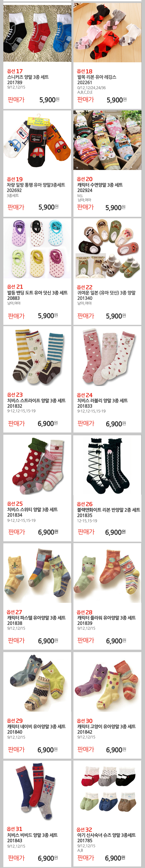Open the sneakers socks 3-set product photo
Screen dimensions: 145x868
[x=37, y=33]
